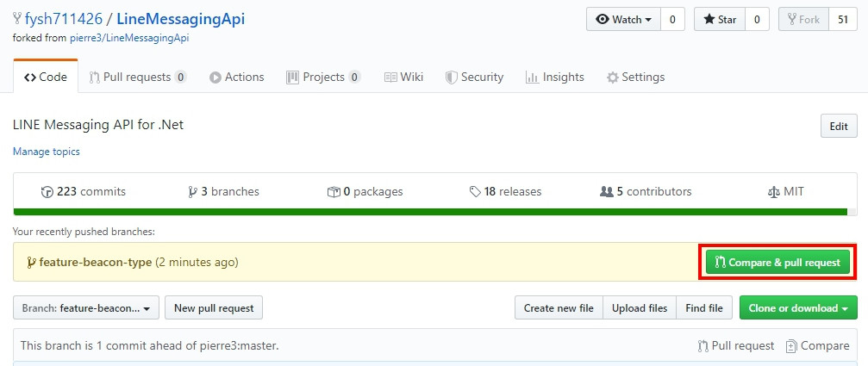Image resolution: width=868 pixels, height=366 pixels.
Task: Open LineMessagingApi repository link
Action: (180, 19)
